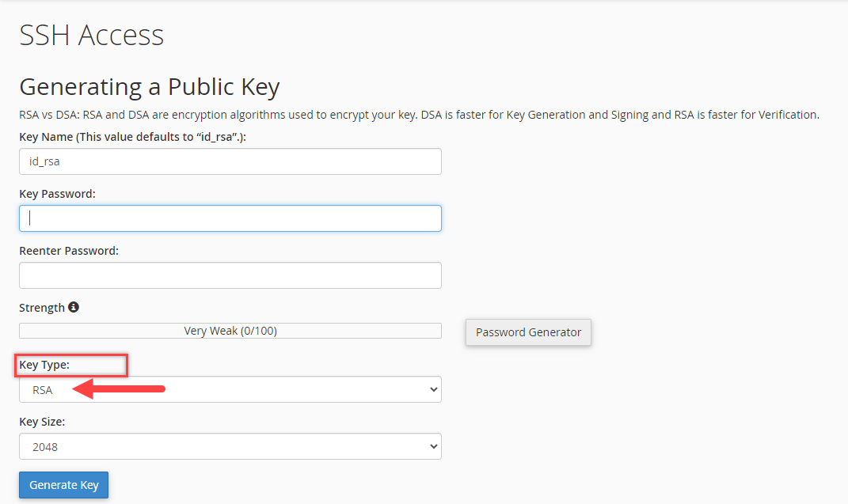Click the Very Weak strength meter bar
This screenshot has height=504, width=848.
click(x=230, y=331)
